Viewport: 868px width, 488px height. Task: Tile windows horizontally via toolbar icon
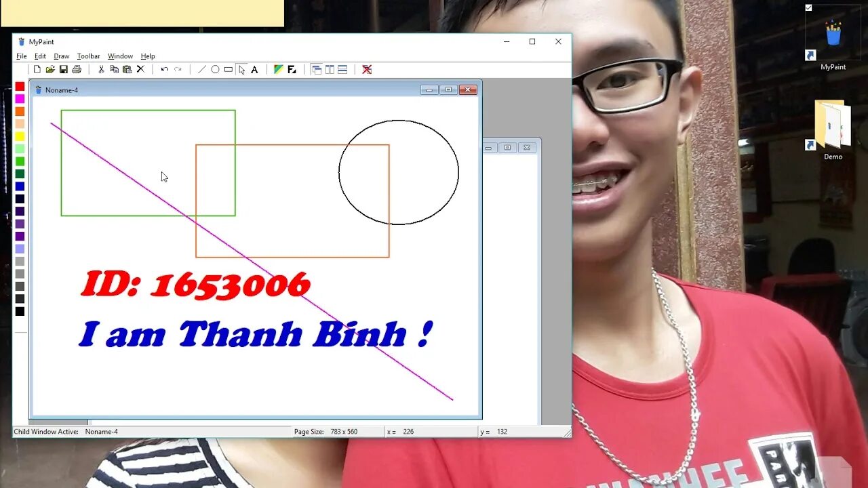point(342,69)
